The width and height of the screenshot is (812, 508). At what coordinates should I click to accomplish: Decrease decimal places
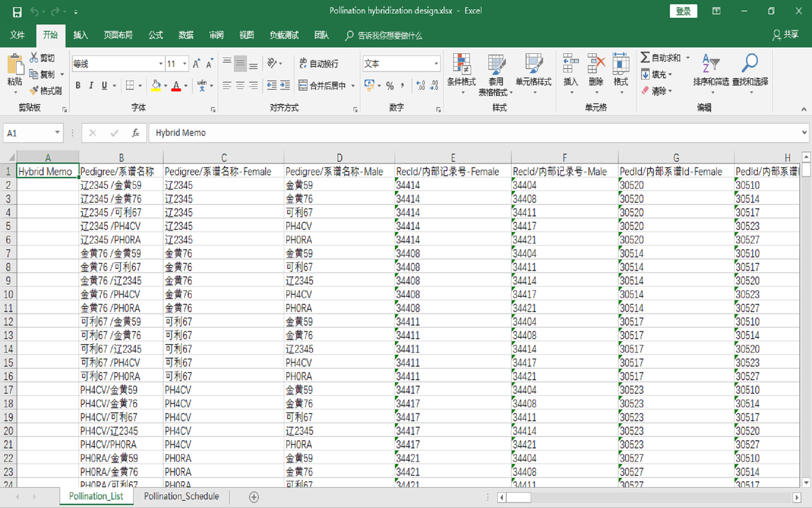(x=434, y=86)
